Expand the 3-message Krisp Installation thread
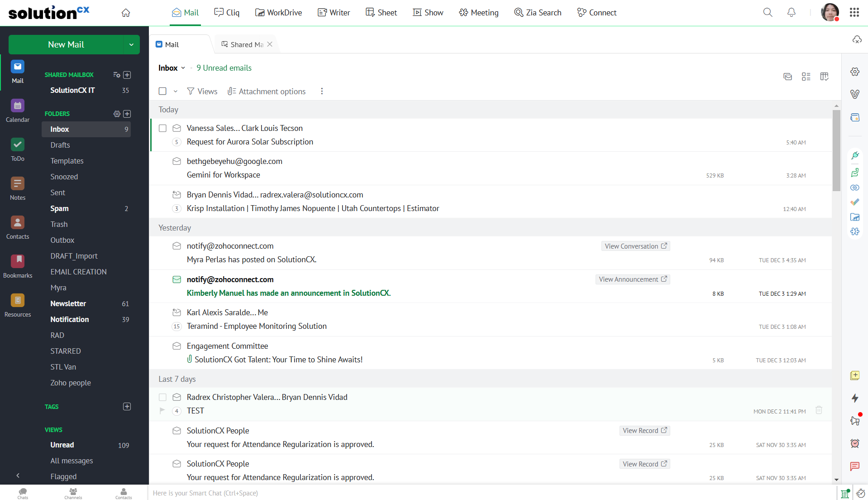The height and width of the screenshot is (500, 868). [x=176, y=208]
